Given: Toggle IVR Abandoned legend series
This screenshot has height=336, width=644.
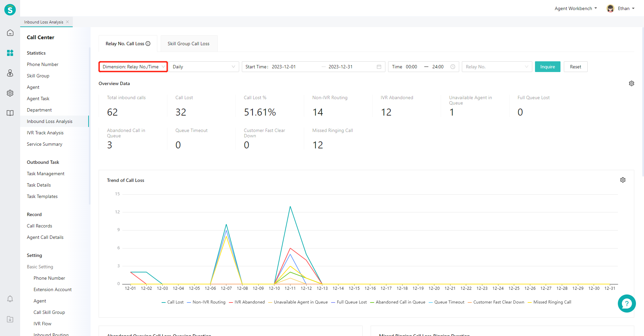Looking at the screenshot, I should (247, 302).
